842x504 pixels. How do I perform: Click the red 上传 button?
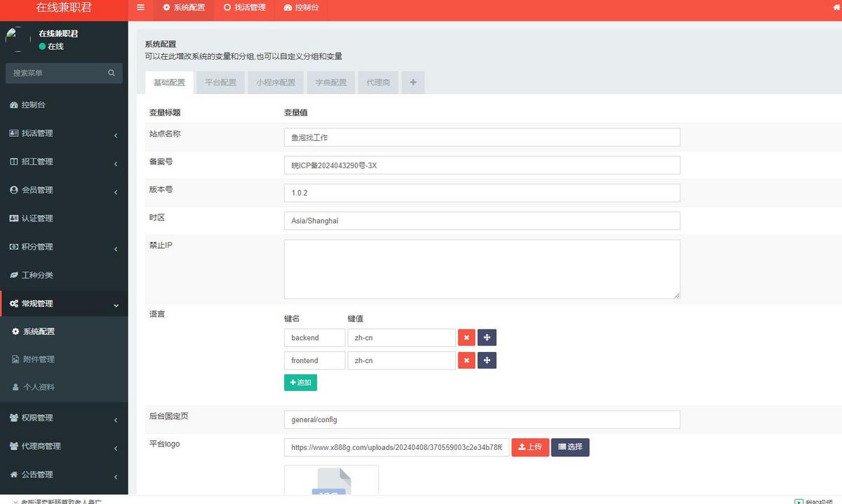pyautogui.click(x=530, y=447)
